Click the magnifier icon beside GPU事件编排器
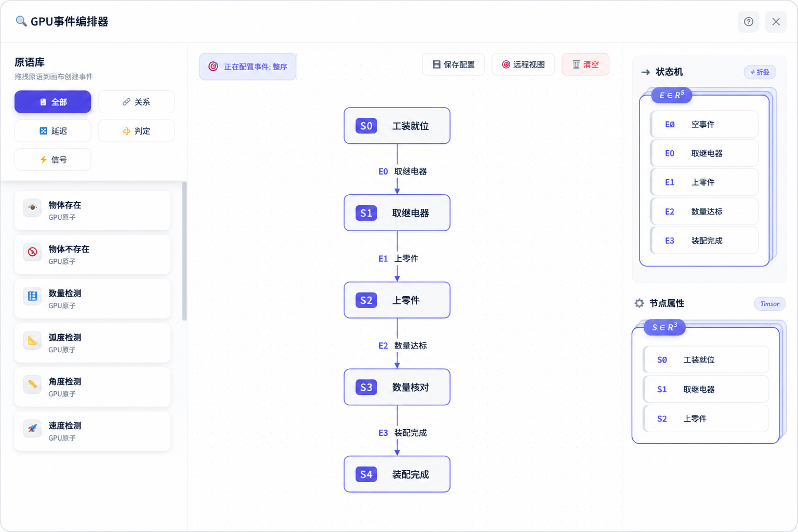798x532 pixels. 21,21
